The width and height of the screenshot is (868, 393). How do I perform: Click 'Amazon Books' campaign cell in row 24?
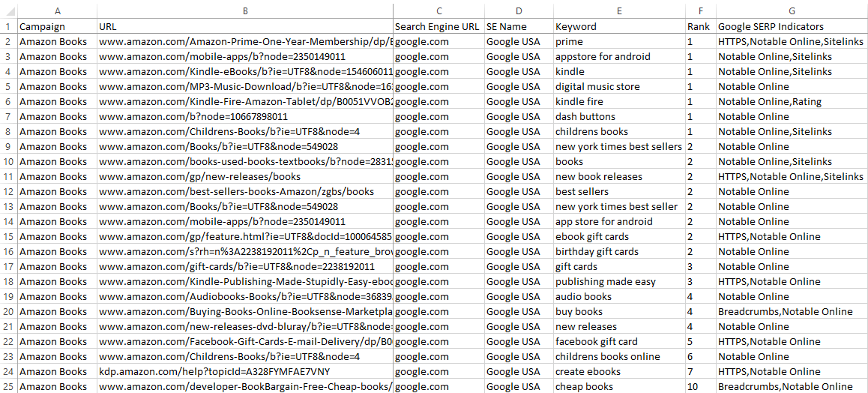pyautogui.click(x=58, y=370)
